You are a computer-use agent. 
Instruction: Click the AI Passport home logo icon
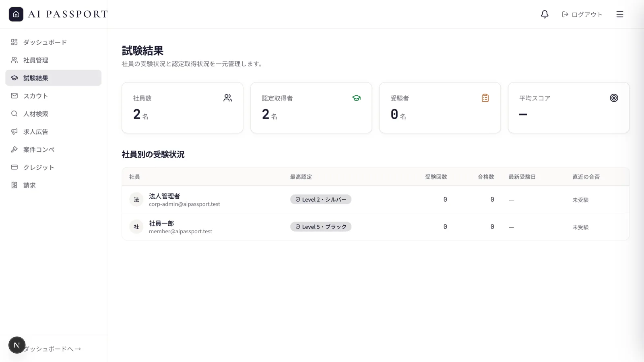(16, 14)
